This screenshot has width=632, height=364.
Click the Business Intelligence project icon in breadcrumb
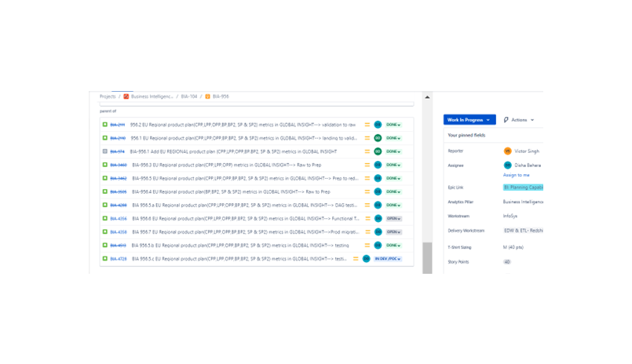[x=126, y=96]
